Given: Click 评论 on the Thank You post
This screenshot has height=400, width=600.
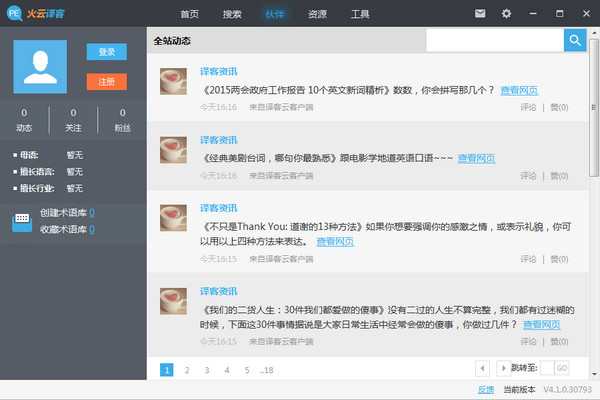Looking at the screenshot, I should pos(528,259).
